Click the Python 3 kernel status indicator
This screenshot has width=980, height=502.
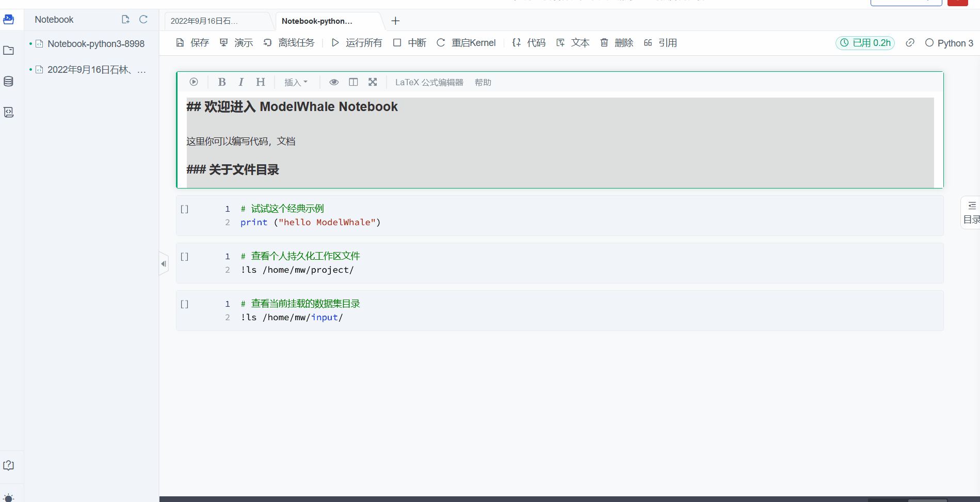949,43
